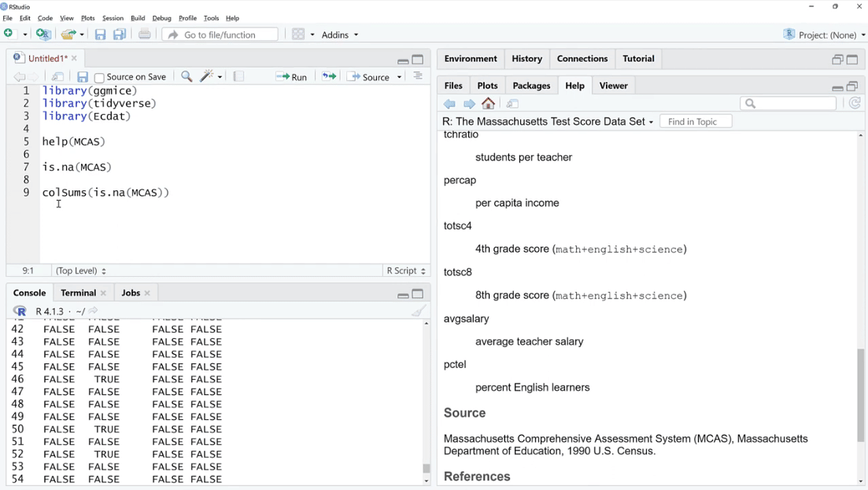Screen dimensions: 868x490
Task: Open the File menu
Action: pos(7,18)
